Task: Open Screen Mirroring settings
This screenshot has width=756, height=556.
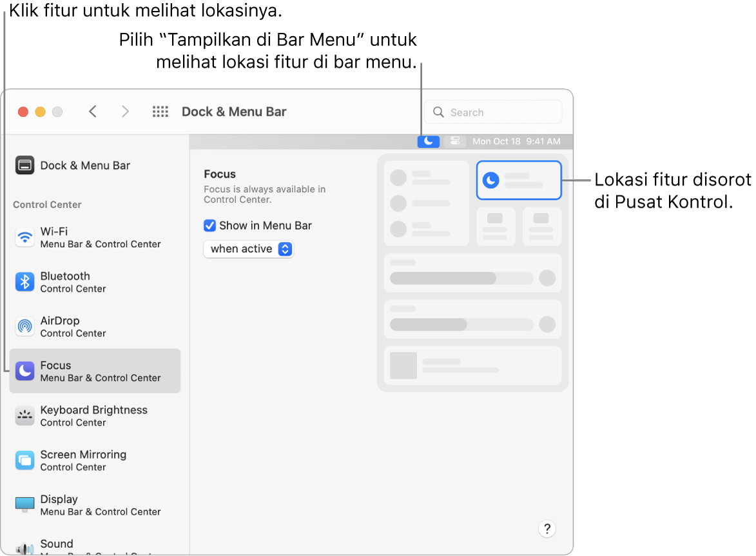Action: 24,460
